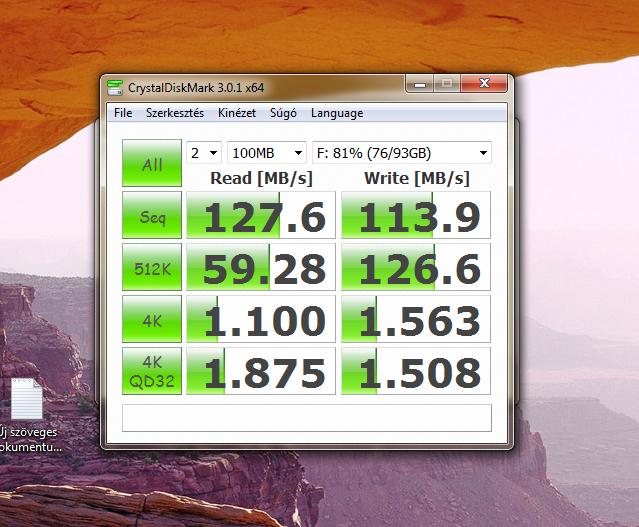Run the 4K QD32 test
This screenshot has width=639, height=527.
(152, 371)
